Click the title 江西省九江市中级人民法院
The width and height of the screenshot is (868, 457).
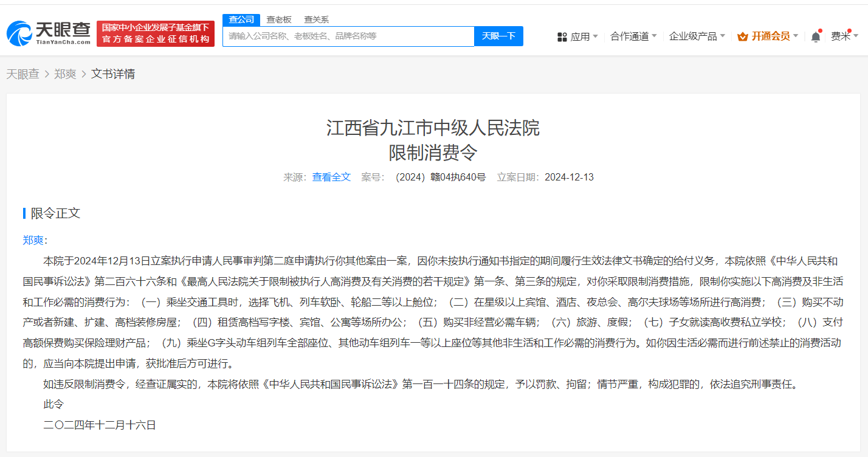click(x=433, y=128)
